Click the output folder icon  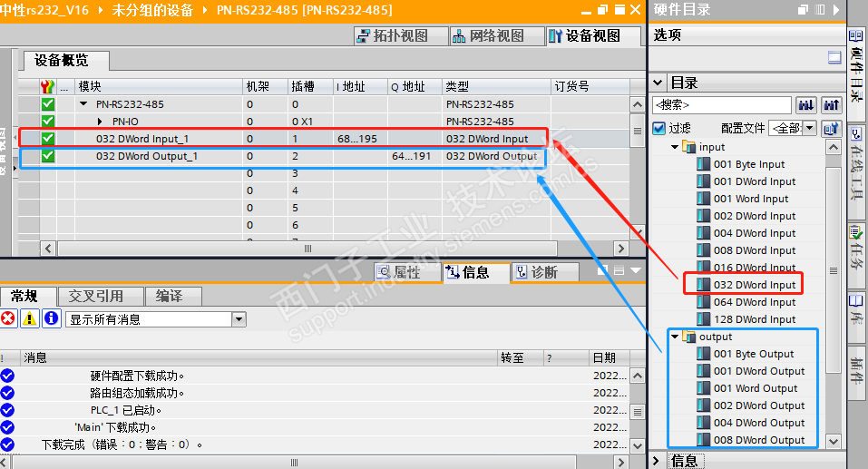click(688, 337)
